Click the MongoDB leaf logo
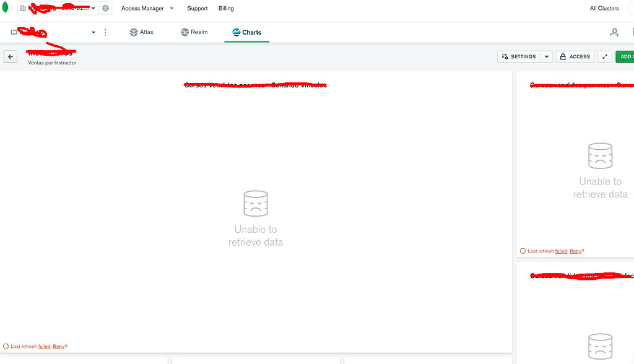The width and height of the screenshot is (634, 364). coord(4,8)
